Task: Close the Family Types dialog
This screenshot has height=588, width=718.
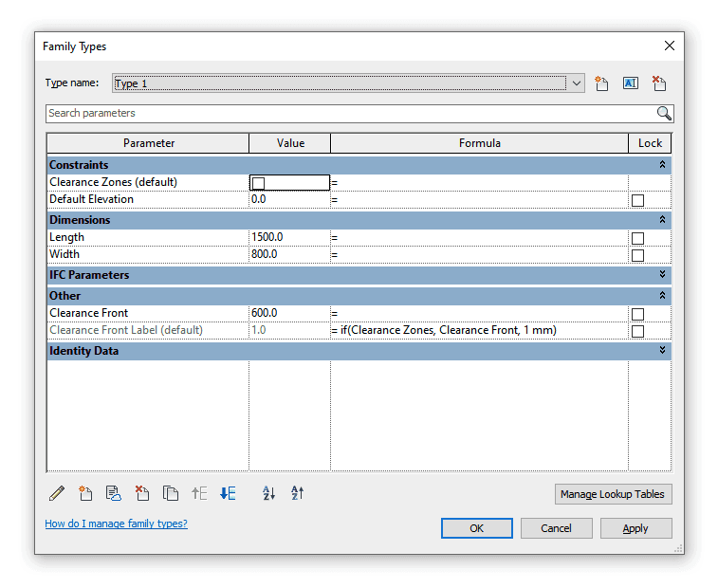Action: point(669,46)
